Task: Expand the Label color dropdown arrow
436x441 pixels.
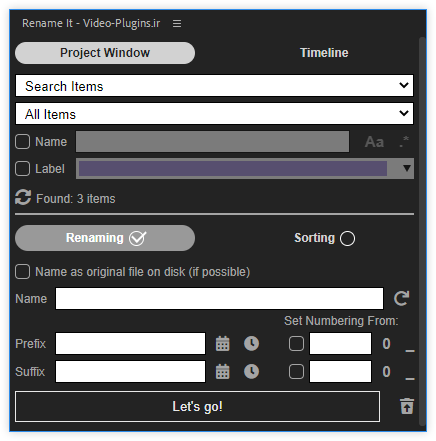Action: [x=407, y=168]
